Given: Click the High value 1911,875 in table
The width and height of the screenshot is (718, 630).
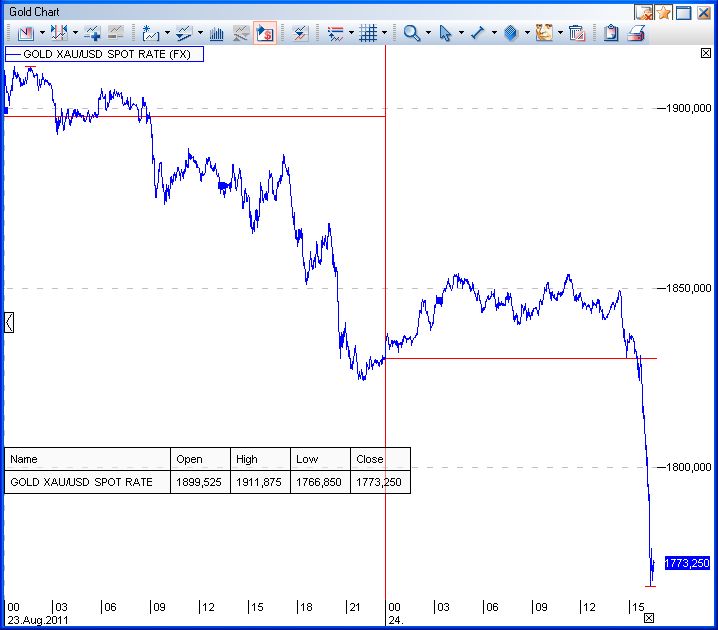Looking at the screenshot, I should (x=259, y=482).
